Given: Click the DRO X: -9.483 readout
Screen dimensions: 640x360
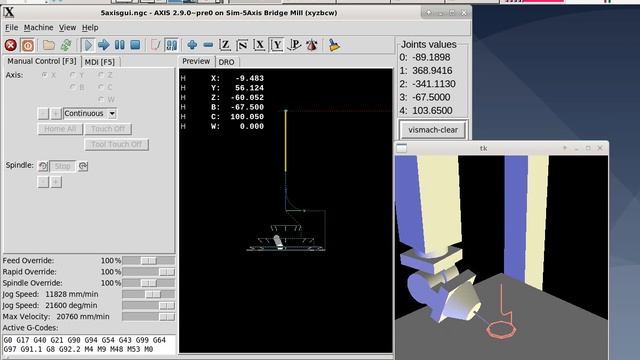Looking at the screenshot, I should (x=237, y=78).
